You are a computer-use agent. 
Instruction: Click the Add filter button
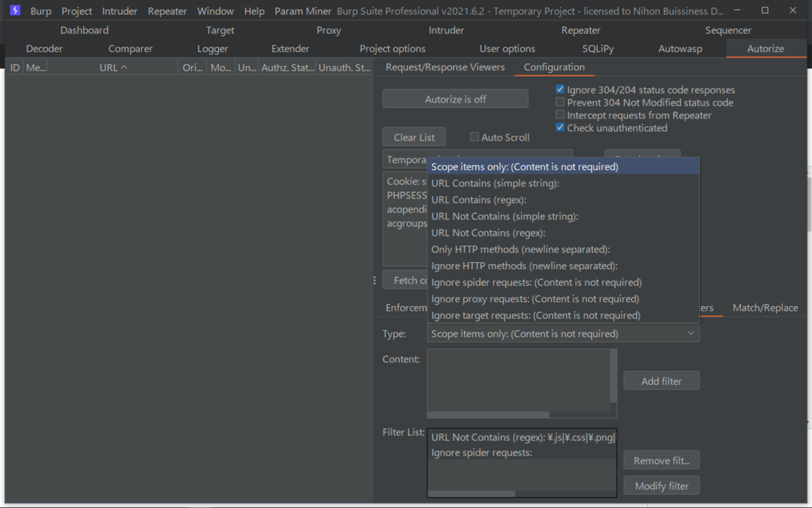click(x=661, y=381)
